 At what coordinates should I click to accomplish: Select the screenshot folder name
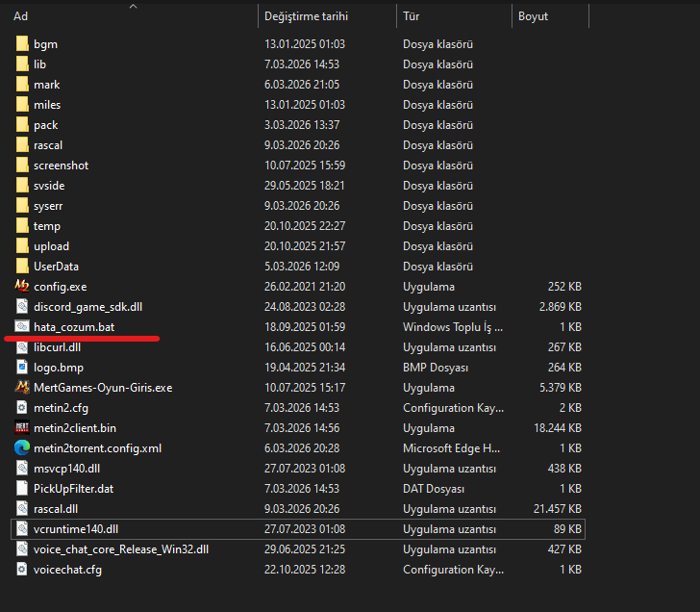[x=62, y=166]
